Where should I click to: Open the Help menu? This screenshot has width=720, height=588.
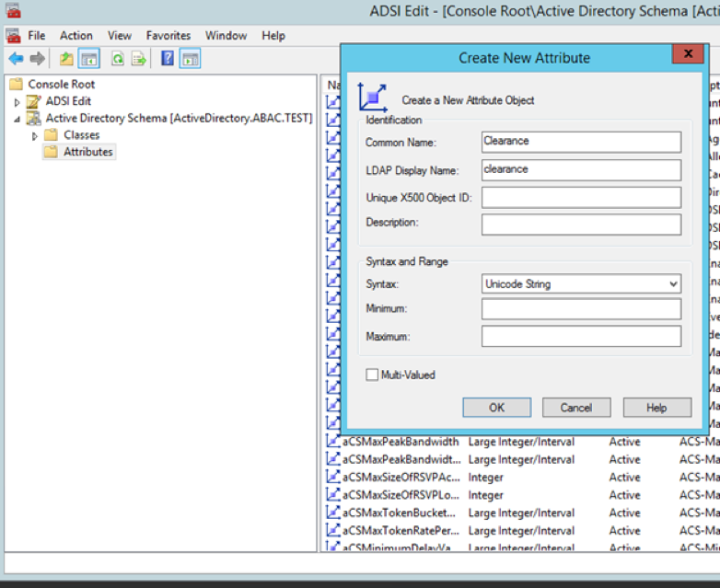[273, 35]
